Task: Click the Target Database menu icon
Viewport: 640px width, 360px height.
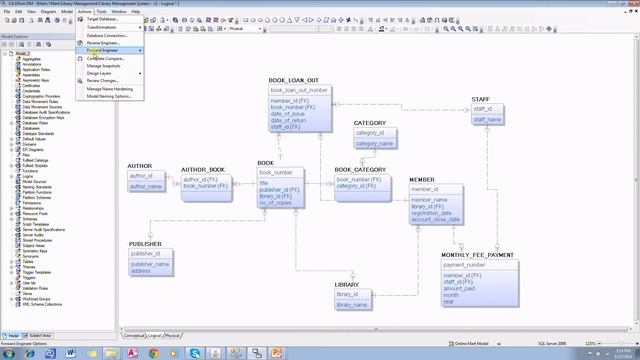Action: coord(80,19)
